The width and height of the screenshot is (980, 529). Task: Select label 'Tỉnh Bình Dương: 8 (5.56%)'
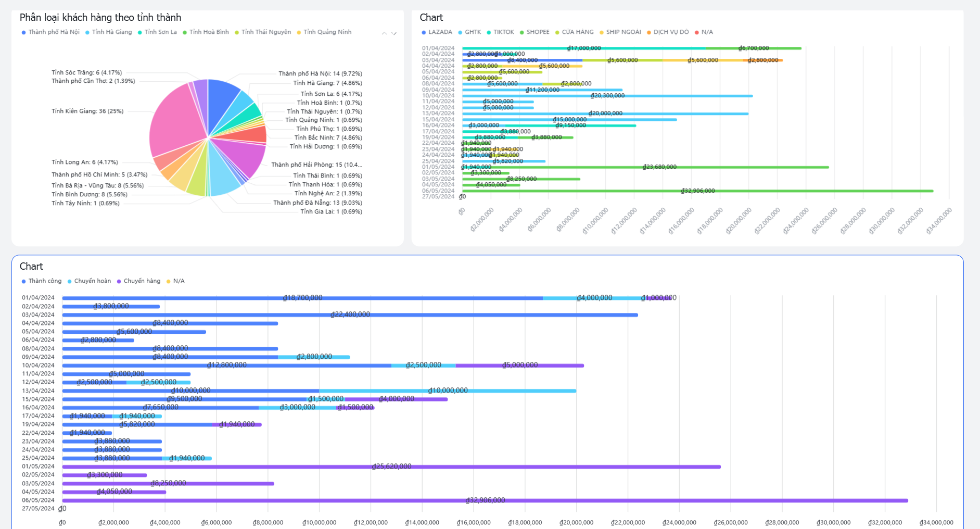89,195
